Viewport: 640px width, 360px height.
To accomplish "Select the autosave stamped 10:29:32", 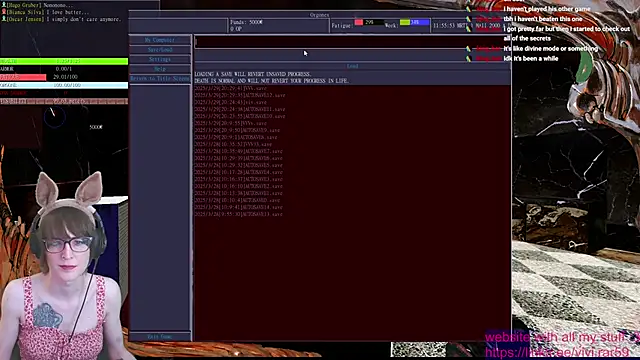I will [x=238, y=165].
